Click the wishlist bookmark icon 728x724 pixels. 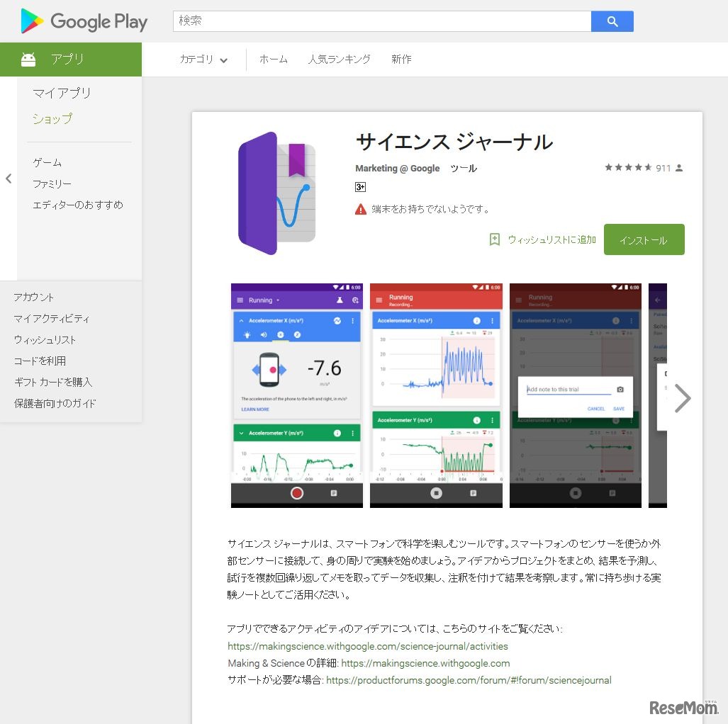(495, 239)
